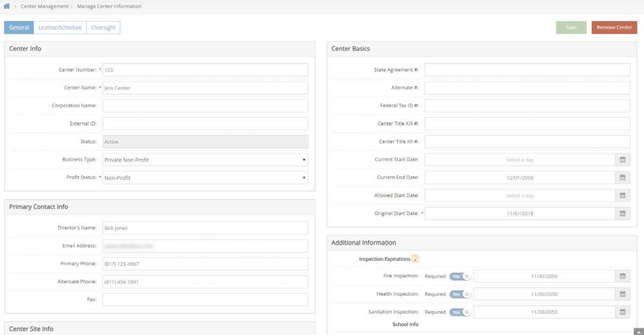This screenshot has width=644, height=335.
Task: Click the Sanitation Inspection date field
Action: coord(544,312)
